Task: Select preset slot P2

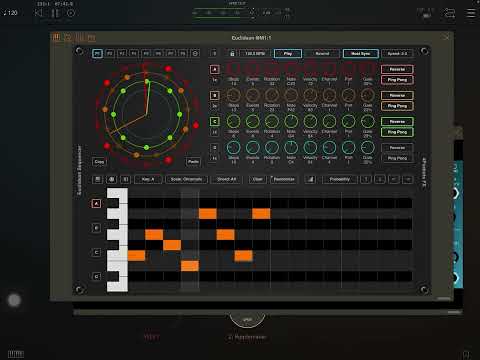Action: tap(110, 53)
